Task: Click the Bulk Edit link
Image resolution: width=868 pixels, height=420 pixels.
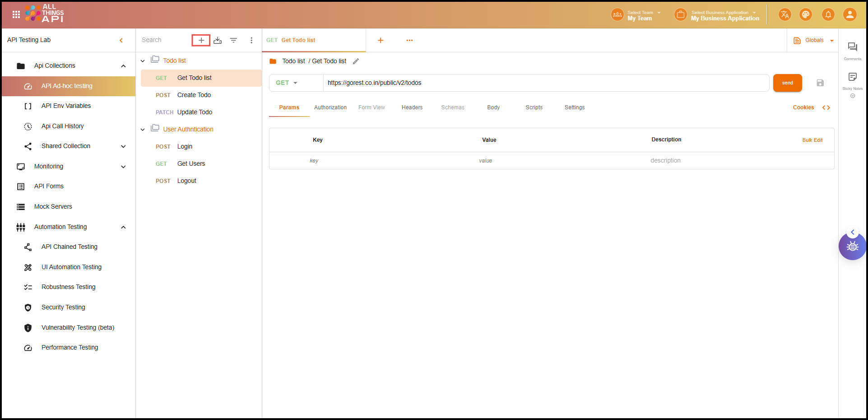Action: coord(812,140)
